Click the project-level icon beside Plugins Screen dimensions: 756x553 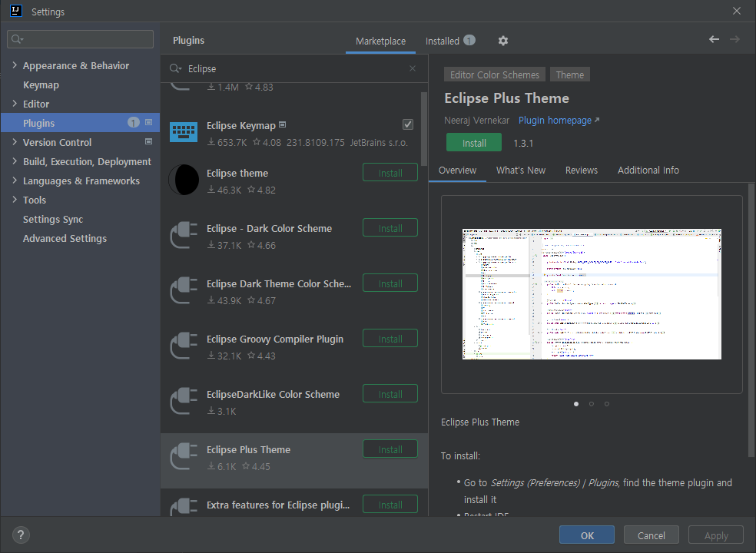148,122
